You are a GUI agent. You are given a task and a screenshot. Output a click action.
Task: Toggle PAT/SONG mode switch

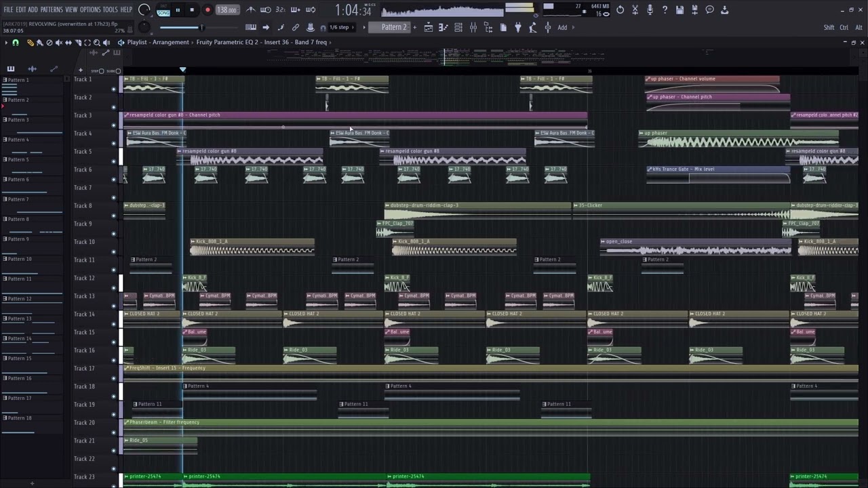coord(163,10)
